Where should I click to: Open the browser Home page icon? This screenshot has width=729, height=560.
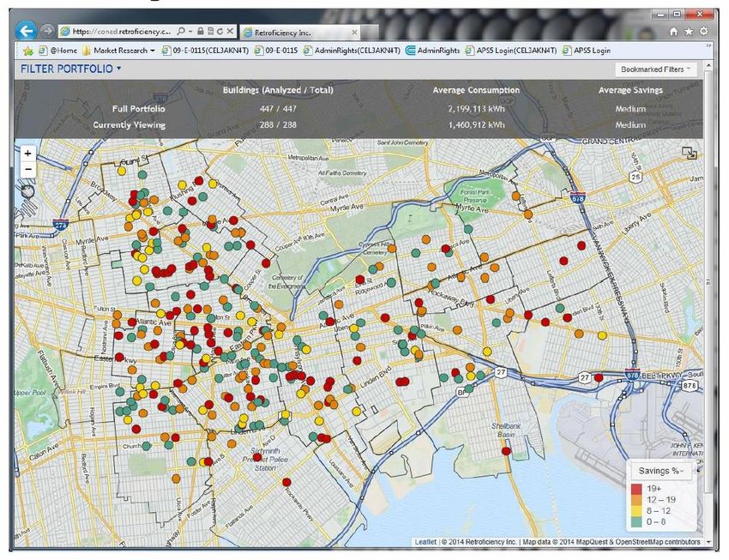pyautogui.click(x=673, y=31)
